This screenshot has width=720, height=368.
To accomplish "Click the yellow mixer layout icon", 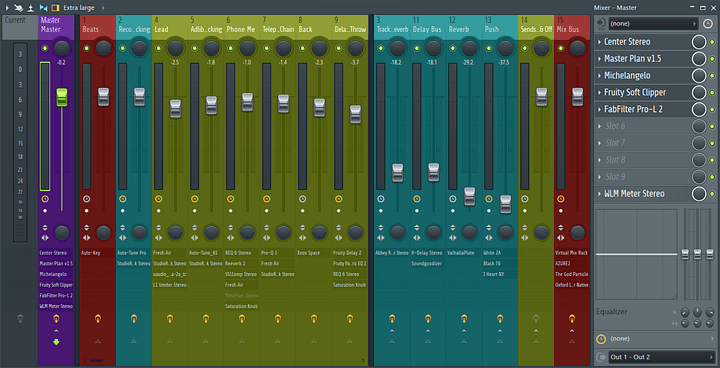I will pyautogui.click(x=56, y=7).
